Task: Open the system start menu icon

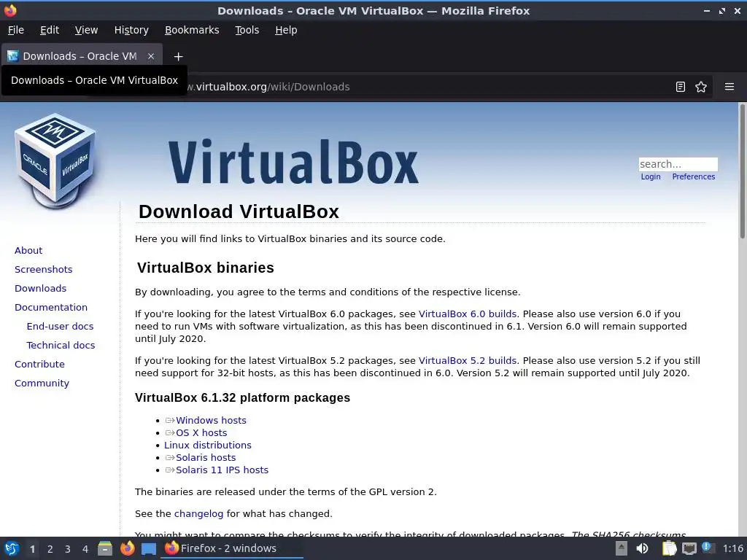Action: coord(12,548)
